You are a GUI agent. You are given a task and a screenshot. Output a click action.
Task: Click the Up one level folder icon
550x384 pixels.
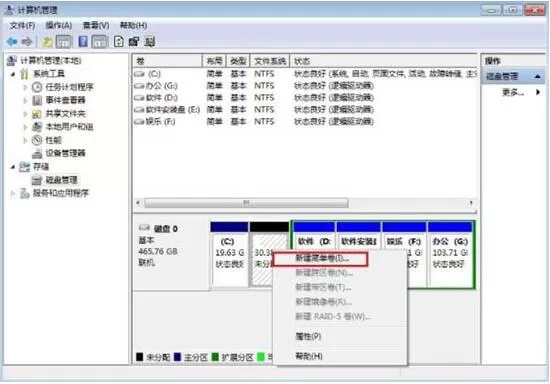pos(47,42)
